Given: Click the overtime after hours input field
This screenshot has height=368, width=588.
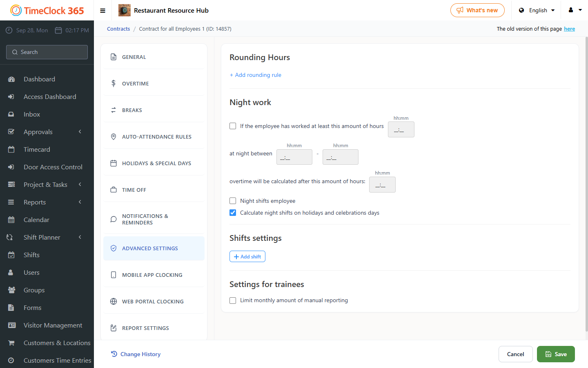Looking at the screenshot, I should click(x=382, y=185).
